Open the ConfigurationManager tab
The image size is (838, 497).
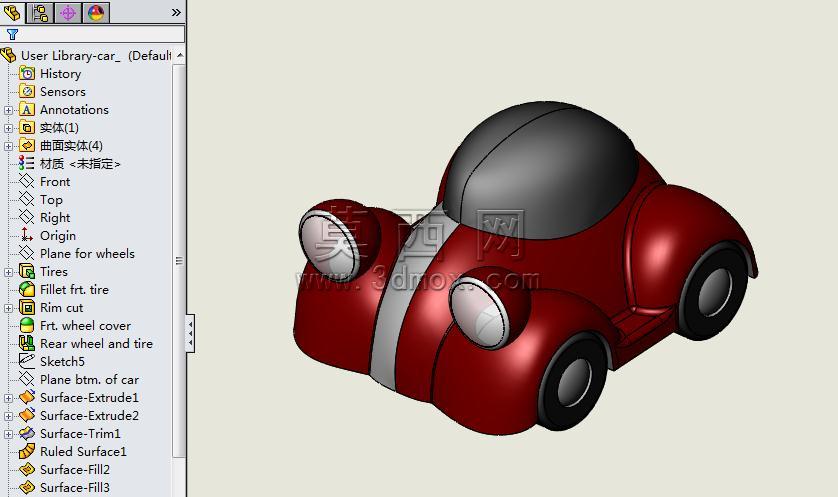68,12
